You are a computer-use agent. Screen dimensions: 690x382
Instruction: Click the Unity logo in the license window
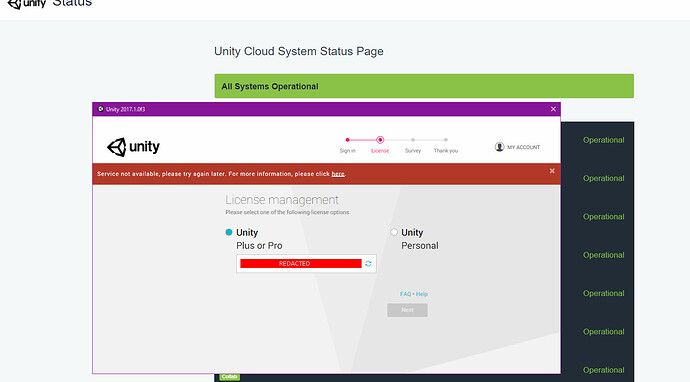pos(133,147)
